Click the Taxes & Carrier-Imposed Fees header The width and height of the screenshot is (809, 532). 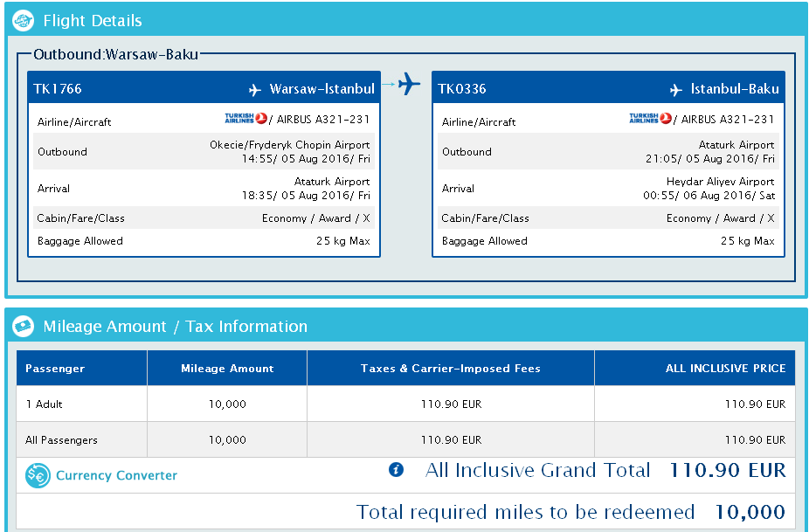[451, 369]
